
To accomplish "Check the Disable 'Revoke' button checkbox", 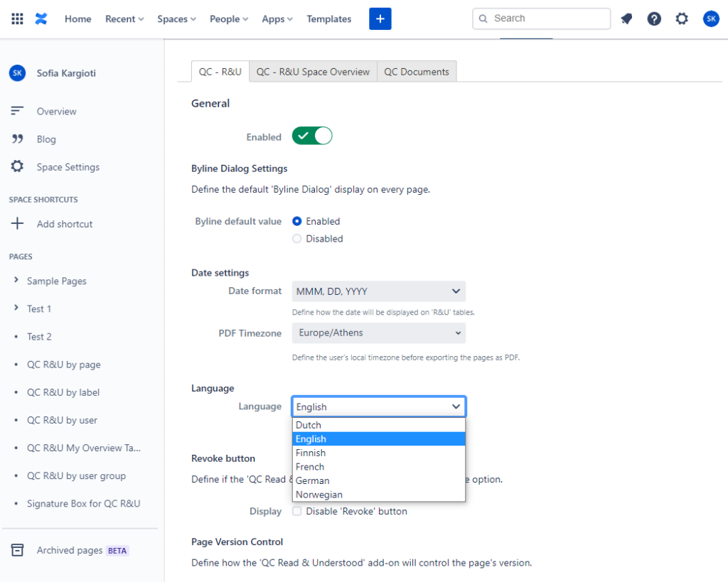I will click(x=297, y=511).
